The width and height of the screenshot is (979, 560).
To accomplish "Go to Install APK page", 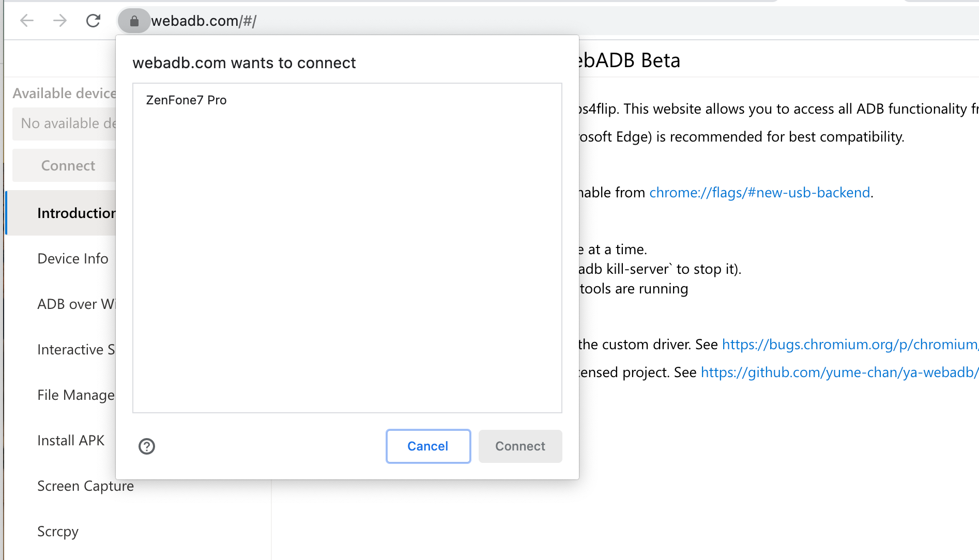I will coord(71,441).
